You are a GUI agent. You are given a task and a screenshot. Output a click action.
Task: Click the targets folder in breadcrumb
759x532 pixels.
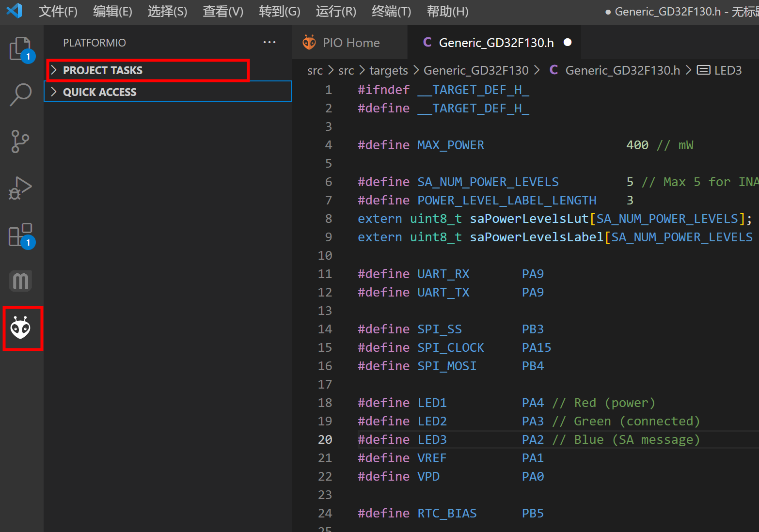point(388,71)
